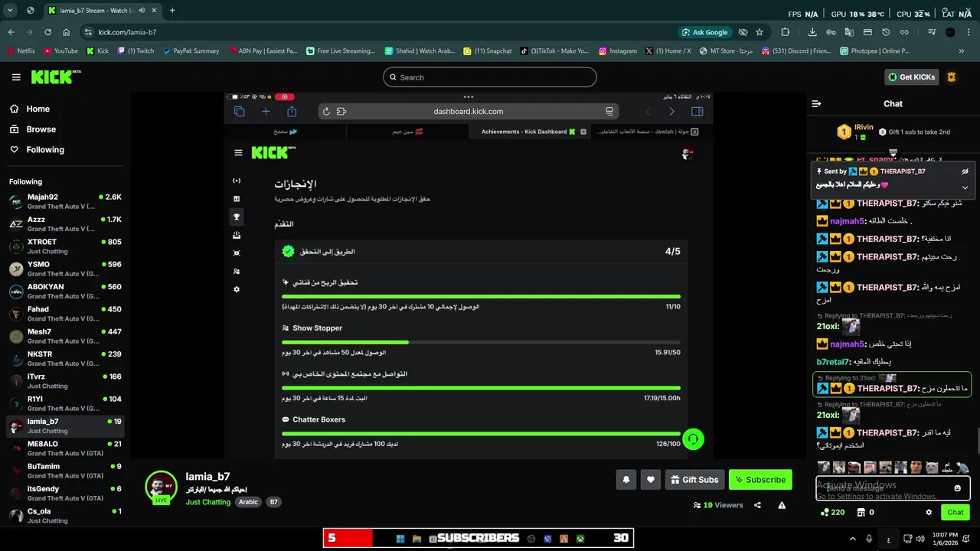Open the Majah92 followed channel

(65, 201)
